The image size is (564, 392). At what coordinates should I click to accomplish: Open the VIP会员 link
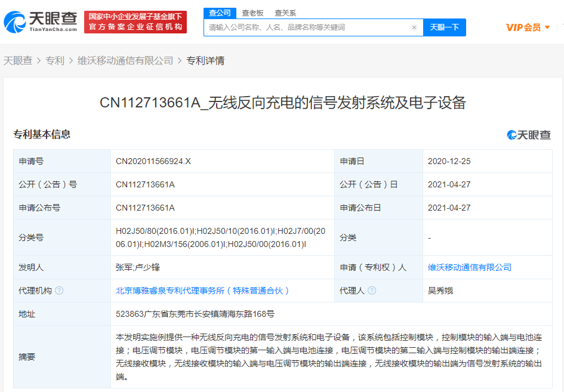coord(523,27)
